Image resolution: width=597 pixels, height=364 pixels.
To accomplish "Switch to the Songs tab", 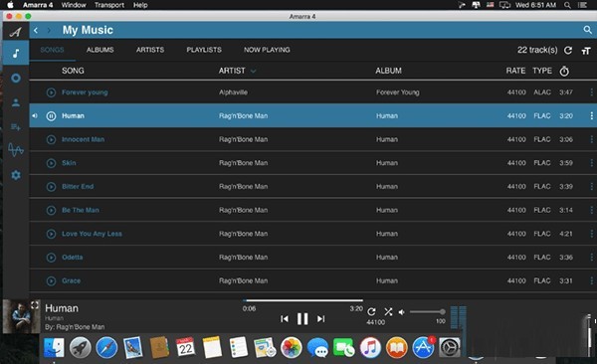I will (x=52, y=50).
